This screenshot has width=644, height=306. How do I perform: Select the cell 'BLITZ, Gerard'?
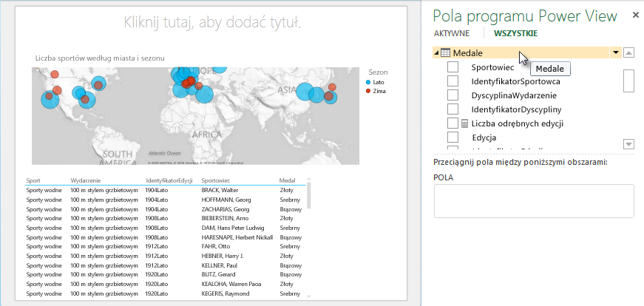click(217, 274)
